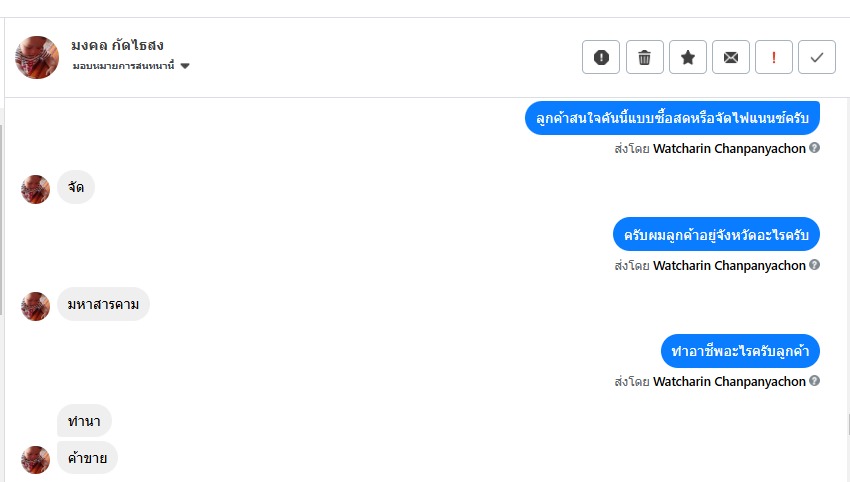Click help icon under the occupation question message
850x482 pixels.
tap(815, 381)
